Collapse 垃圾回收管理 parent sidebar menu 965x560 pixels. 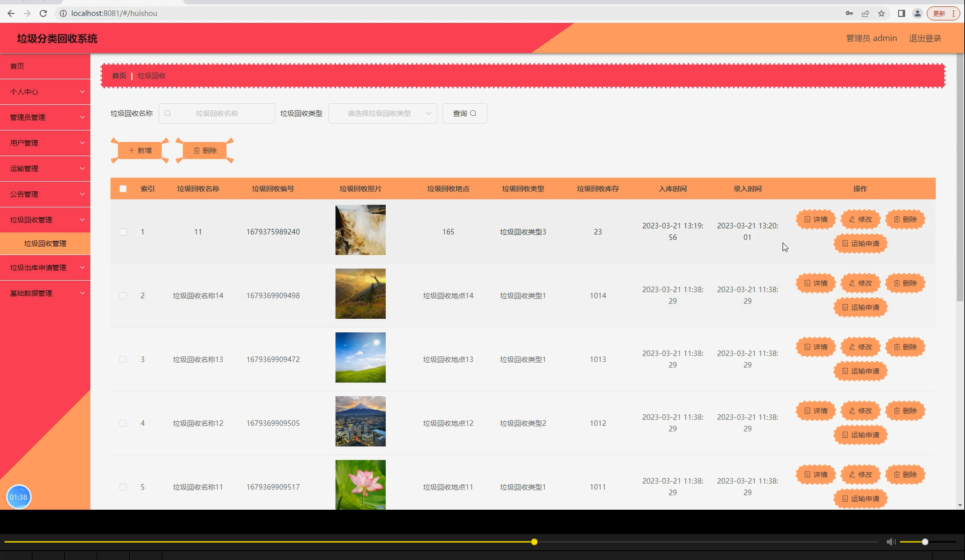(45, 220)
